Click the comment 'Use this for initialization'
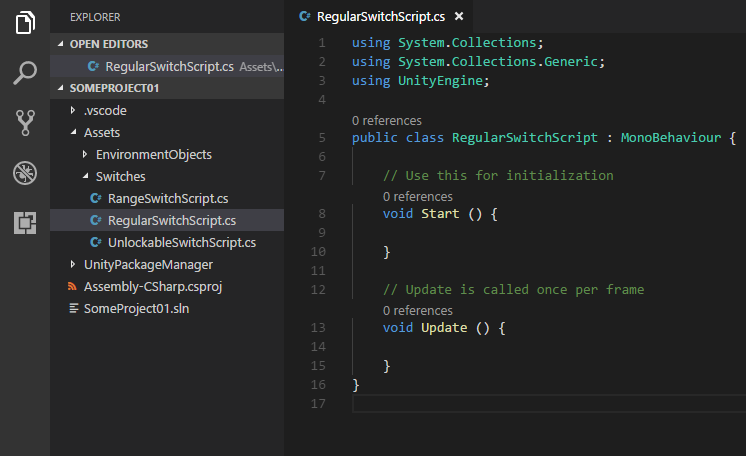Image resolution: width=746 pixels, height=456 pixels. click(x=498, y=176)
